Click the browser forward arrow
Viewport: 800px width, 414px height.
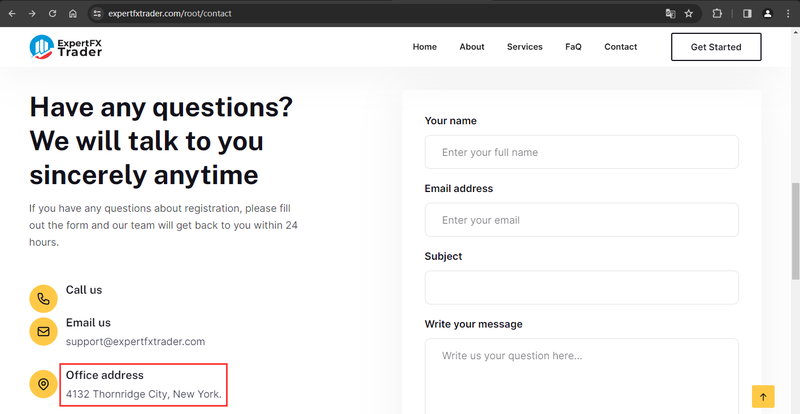tap(32, 14)
